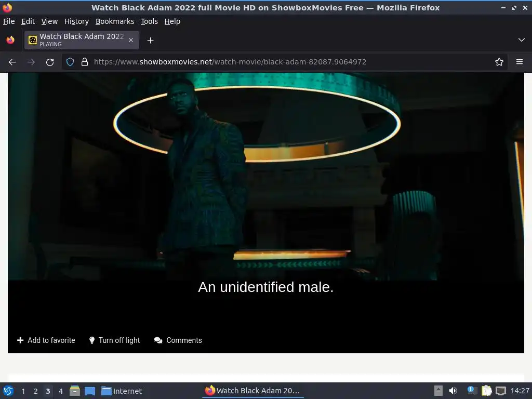The image size is (532, 399).
Task: Click the eject media tray icon
Action: (438, 391)
